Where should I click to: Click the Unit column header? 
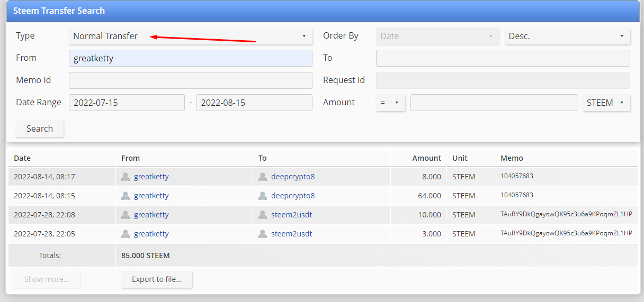coord(471,158)
